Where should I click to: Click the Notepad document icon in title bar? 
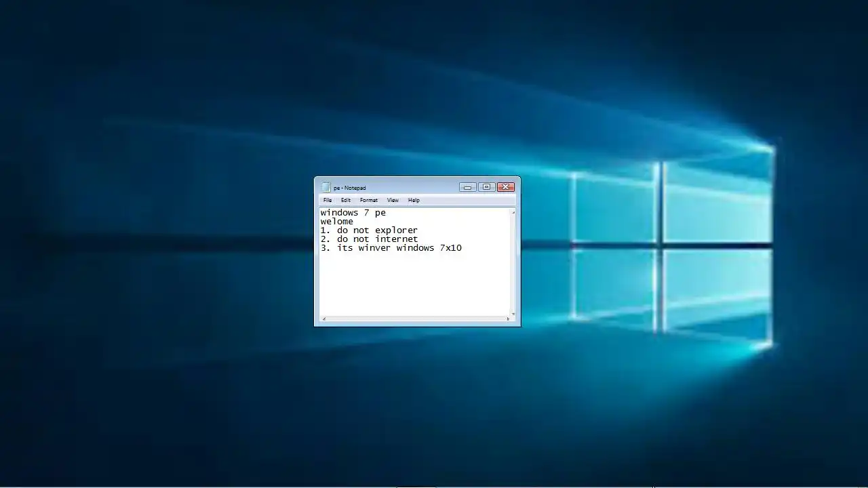point(326,187)
